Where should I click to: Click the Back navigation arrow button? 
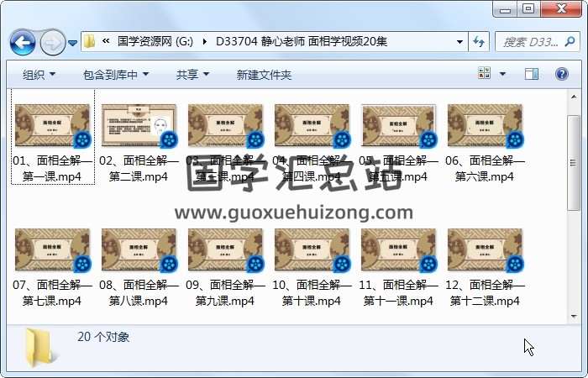pos(23,41)
